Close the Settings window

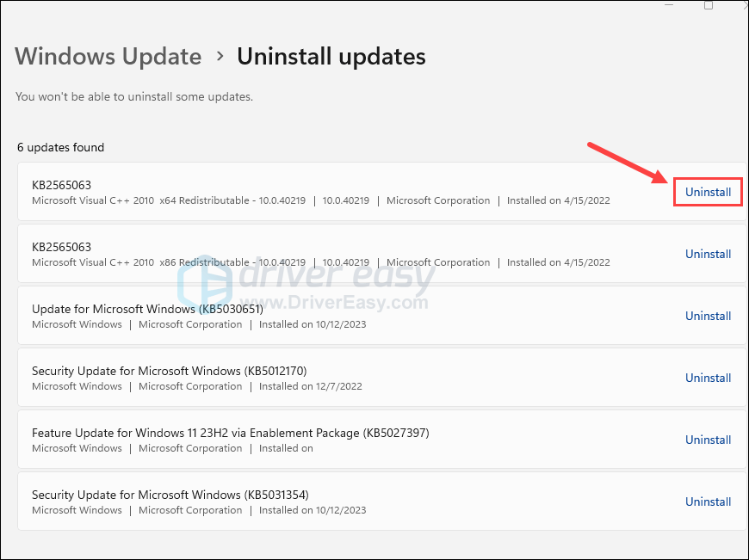tap(743, 4)
